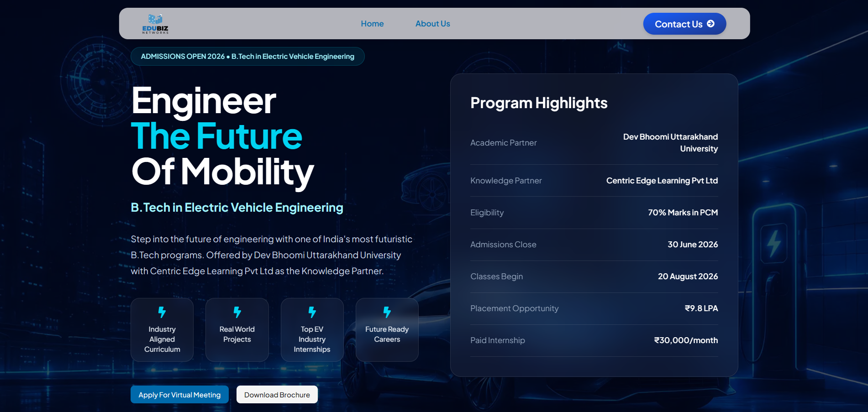Click the Placement Opportunity label
This screenshot has width=868, height=412.
514,308
